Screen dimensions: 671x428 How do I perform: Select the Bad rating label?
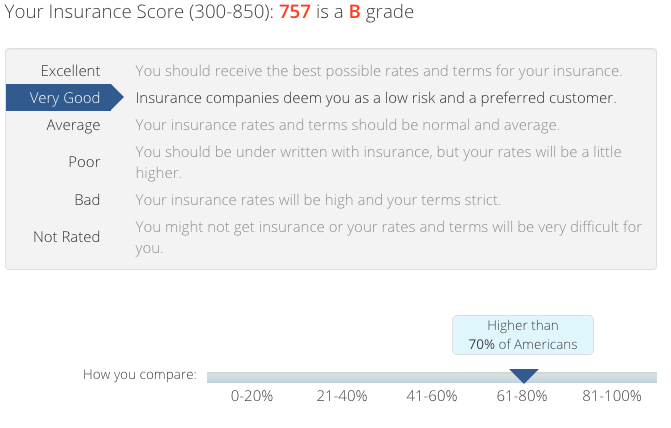click(x=87, y=200)
